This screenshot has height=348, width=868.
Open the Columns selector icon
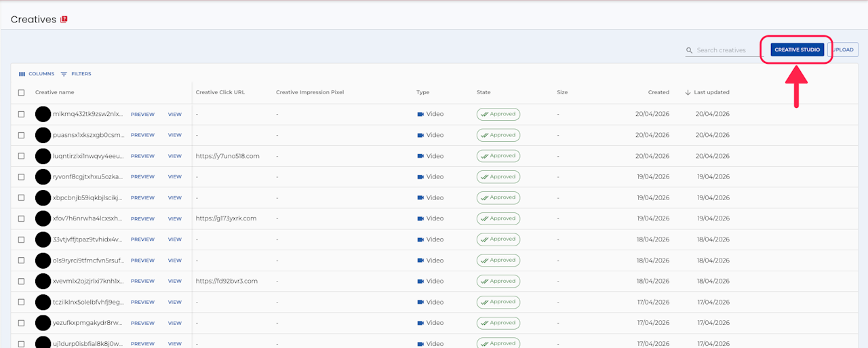22,74
